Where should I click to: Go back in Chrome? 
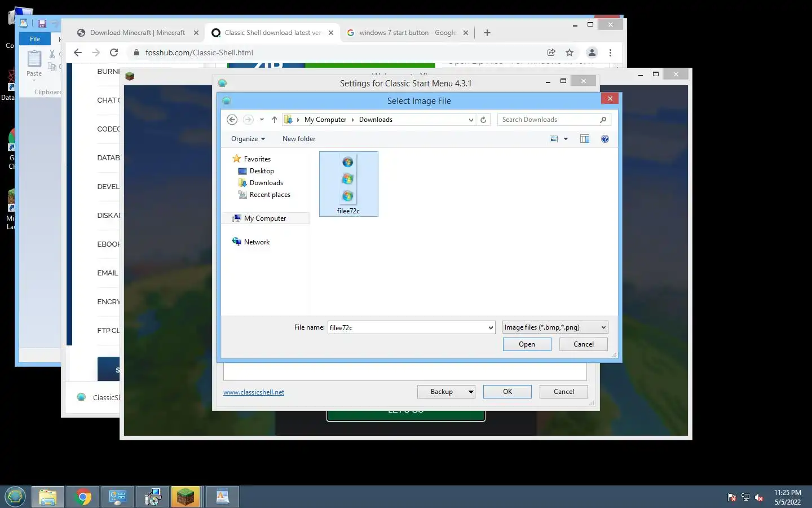(x=78, y=52)
